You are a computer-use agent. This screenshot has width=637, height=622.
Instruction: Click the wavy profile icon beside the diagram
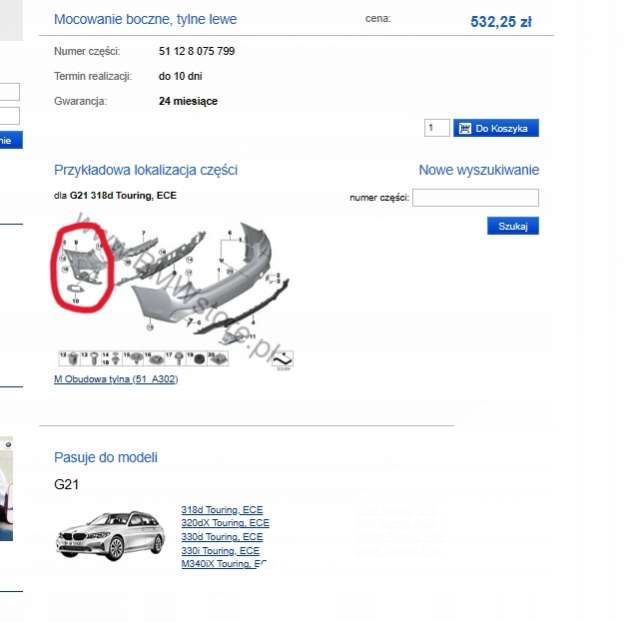[283, 360]
